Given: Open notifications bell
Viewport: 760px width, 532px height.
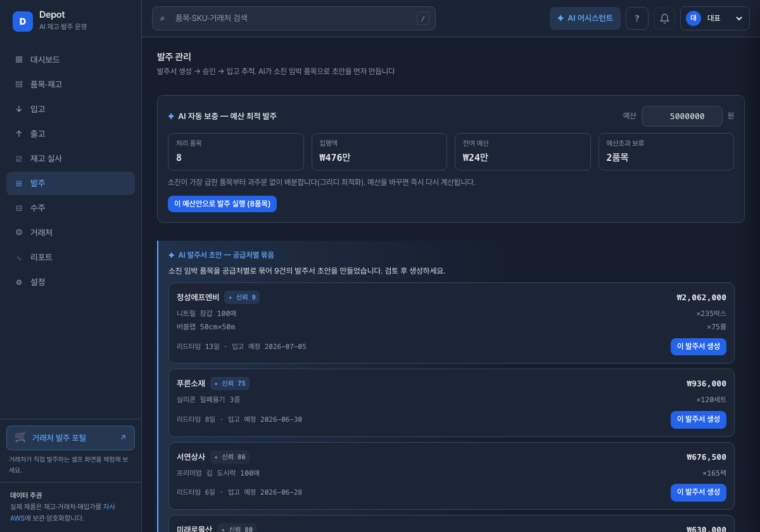Looking at the screenshot, I should (664, 18).
